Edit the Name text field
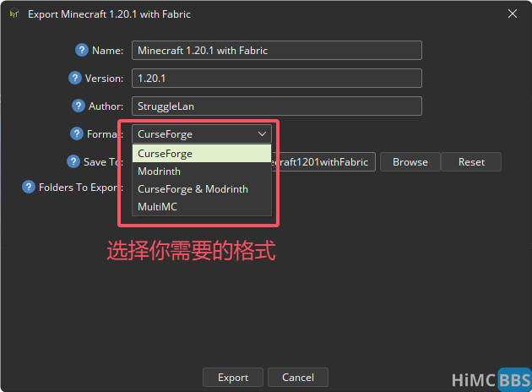 pyautogui.click(x=276, y=51)
